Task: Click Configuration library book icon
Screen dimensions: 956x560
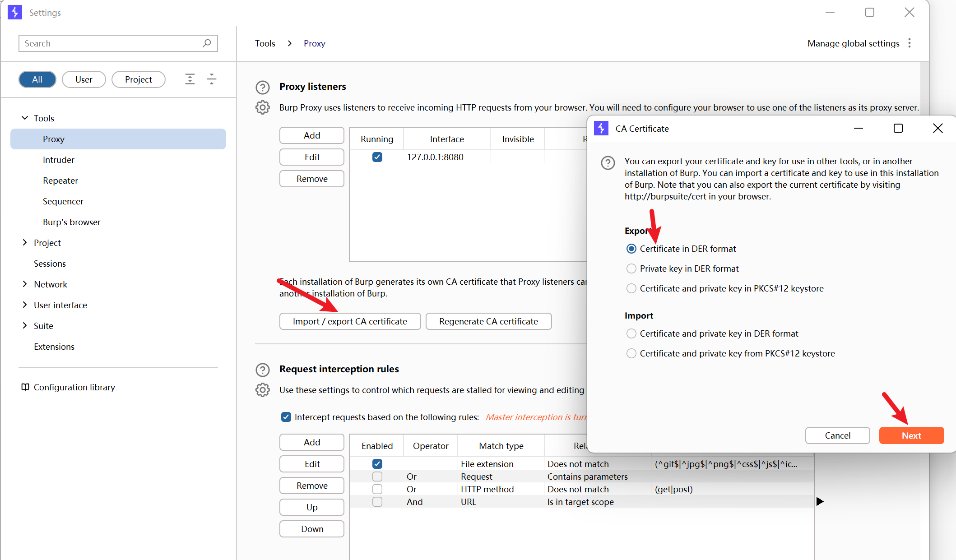Action: pyautogui.click(x=25, y=387)
